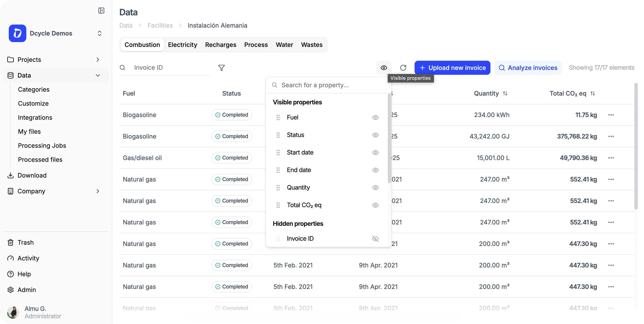This screenshot has height=324, width=644.
Task: Open the Activity panel
Action: [x=28, y=258]
